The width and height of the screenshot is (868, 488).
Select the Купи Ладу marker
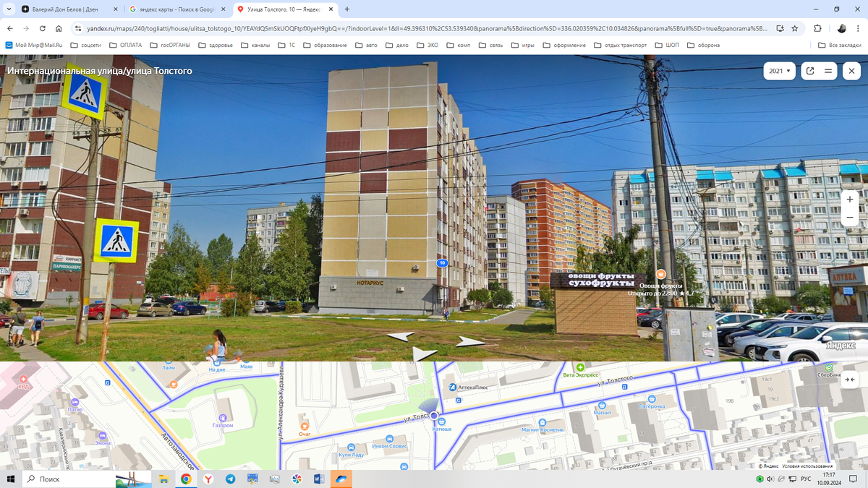tap(351, 446)
